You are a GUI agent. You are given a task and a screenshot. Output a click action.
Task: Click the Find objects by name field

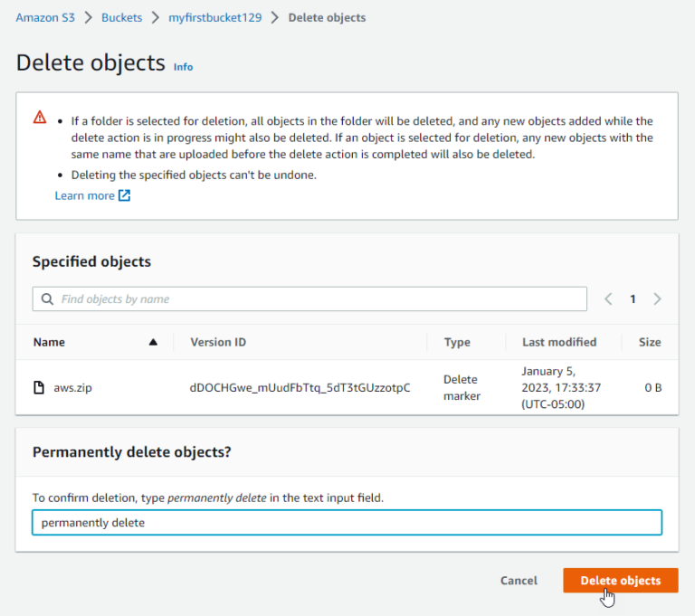tap(317, 299)
